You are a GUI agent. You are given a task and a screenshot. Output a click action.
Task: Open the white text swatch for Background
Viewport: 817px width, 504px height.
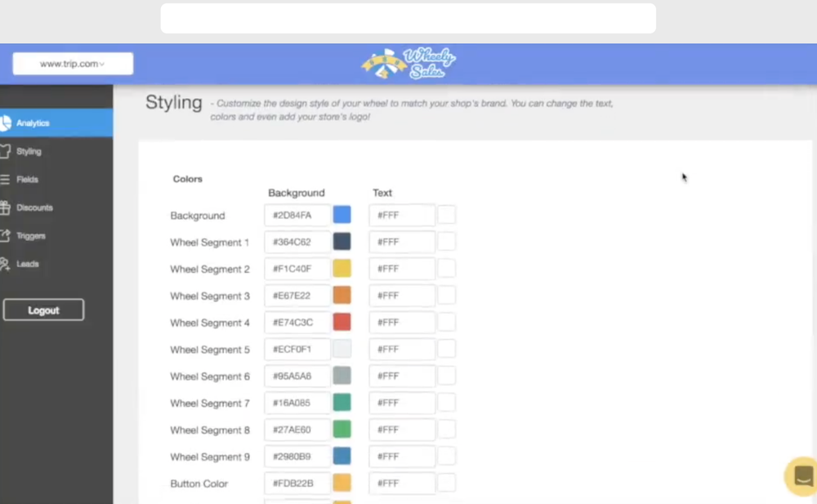pyautogui.click(x=446, y=214)
